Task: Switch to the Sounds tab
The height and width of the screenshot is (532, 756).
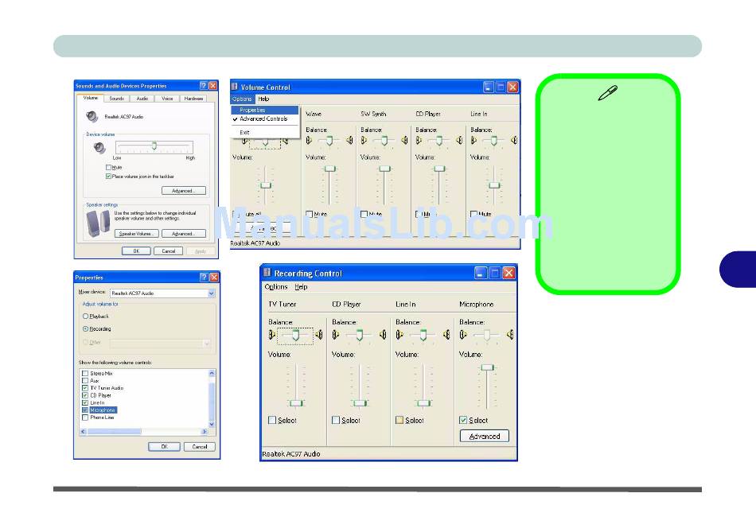Action: click(x=116, y=99)
